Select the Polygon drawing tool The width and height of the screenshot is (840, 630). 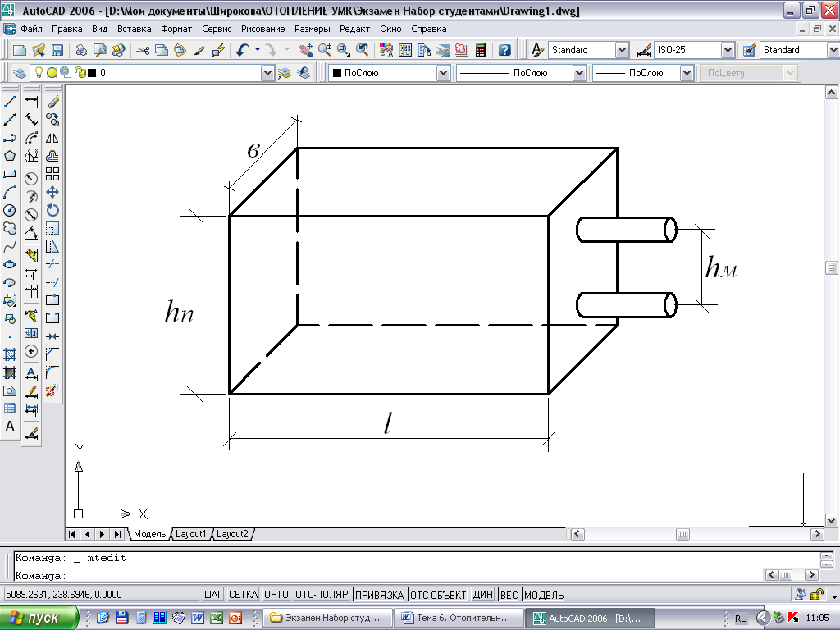tap(10, 156)
